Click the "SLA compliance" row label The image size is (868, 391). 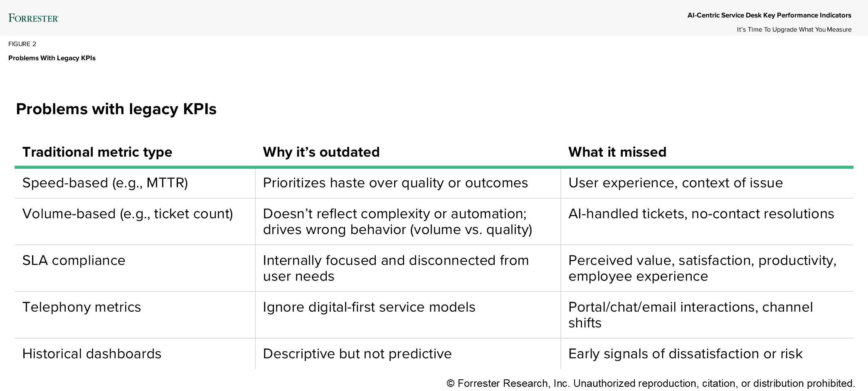tap(74, 261)
